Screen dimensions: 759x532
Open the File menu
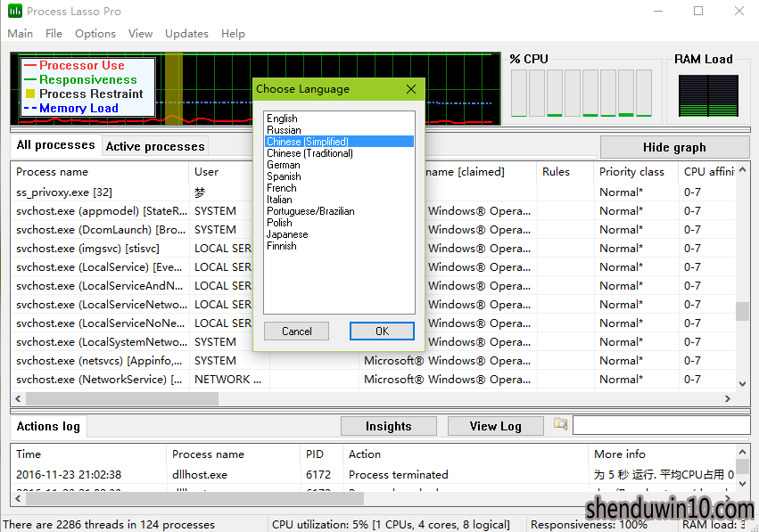[x=54, y=33]
